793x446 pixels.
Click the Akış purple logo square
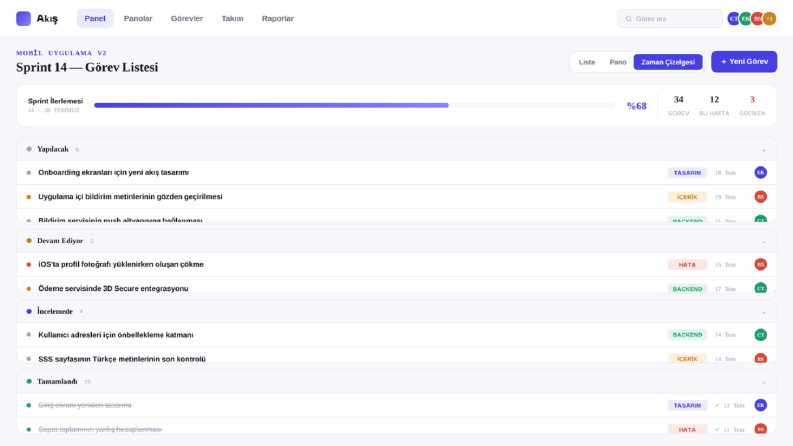[23, 19]
